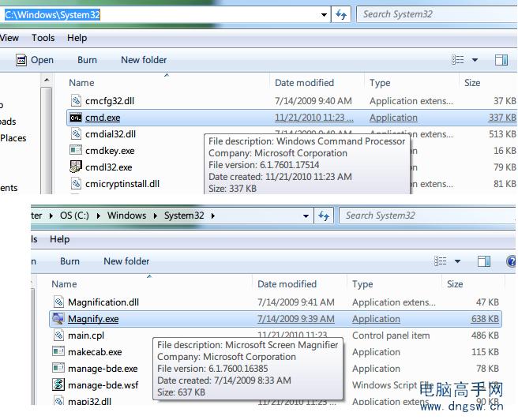Click Burn in the bottom window toolbar

pos(69,261)
